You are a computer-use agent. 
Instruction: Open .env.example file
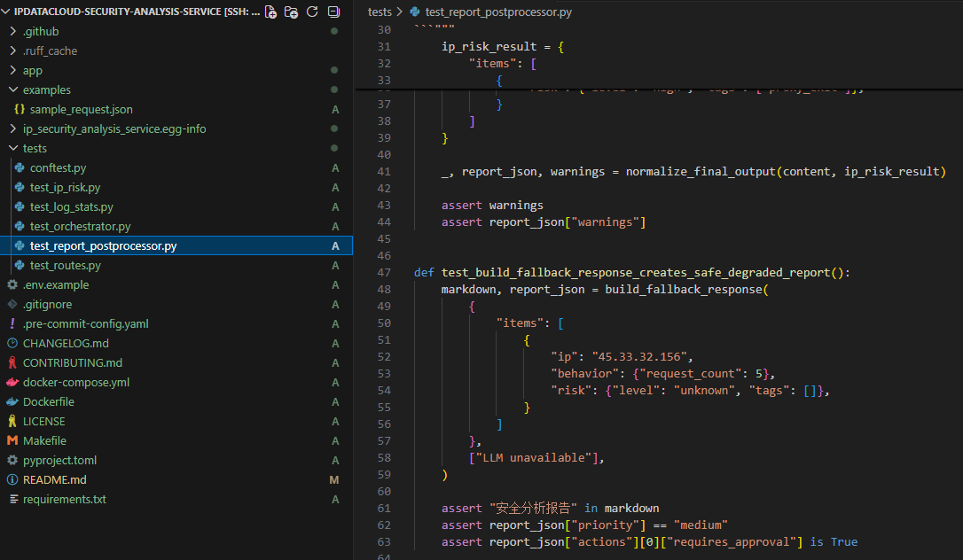(56, 285)
